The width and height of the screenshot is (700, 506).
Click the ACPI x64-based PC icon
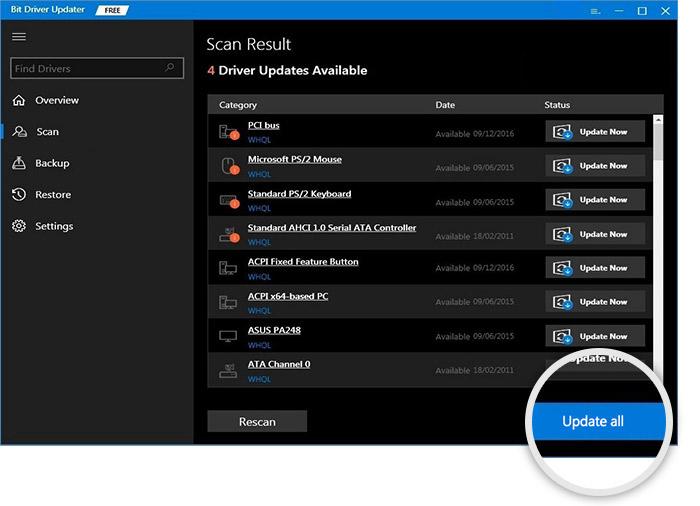[x=227, y=302]
